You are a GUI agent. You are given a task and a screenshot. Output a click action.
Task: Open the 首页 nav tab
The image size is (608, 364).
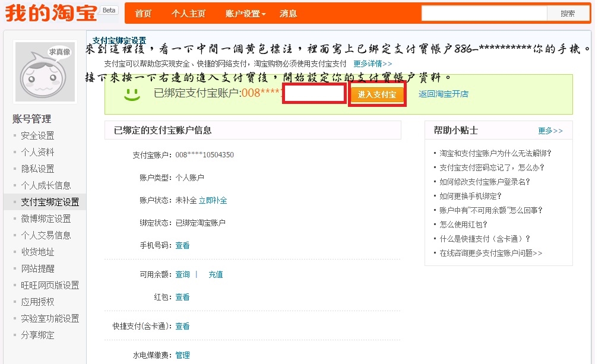(143, 14)
